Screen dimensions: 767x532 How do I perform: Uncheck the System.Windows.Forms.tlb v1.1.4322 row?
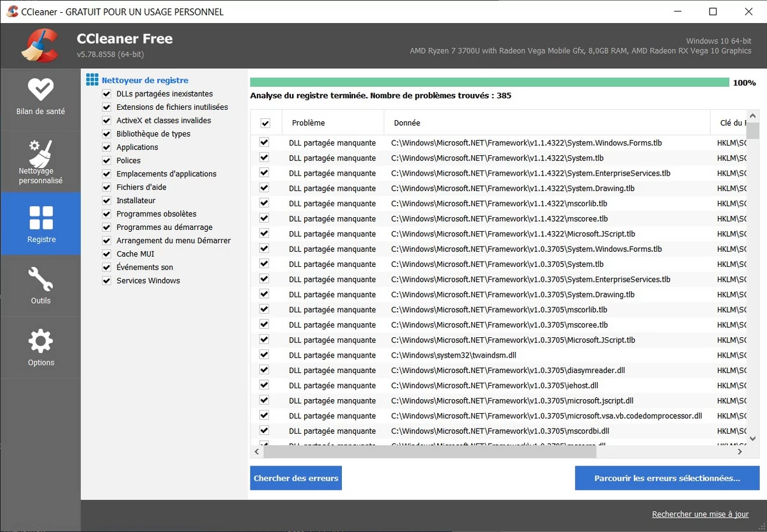pos(264,142)
